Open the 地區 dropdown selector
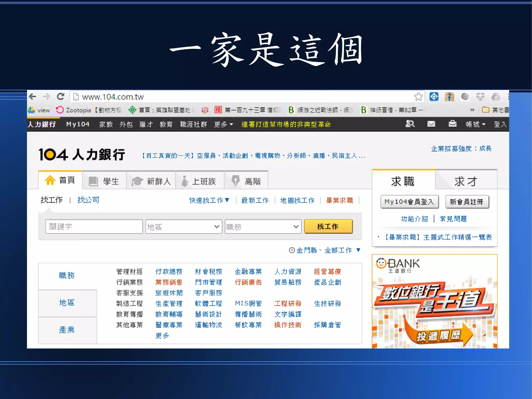The image size is (532, 399). click(x=184, y=226)
